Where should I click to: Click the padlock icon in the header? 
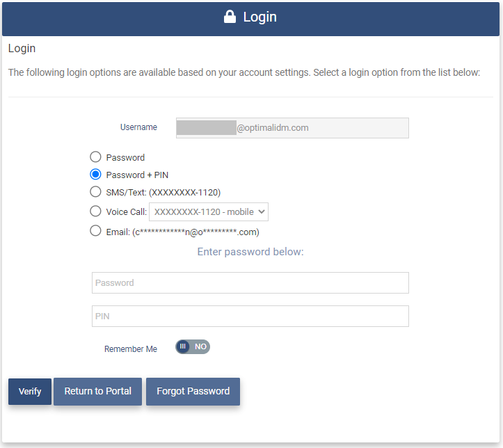pyautogui.click(x=230, y=17)
